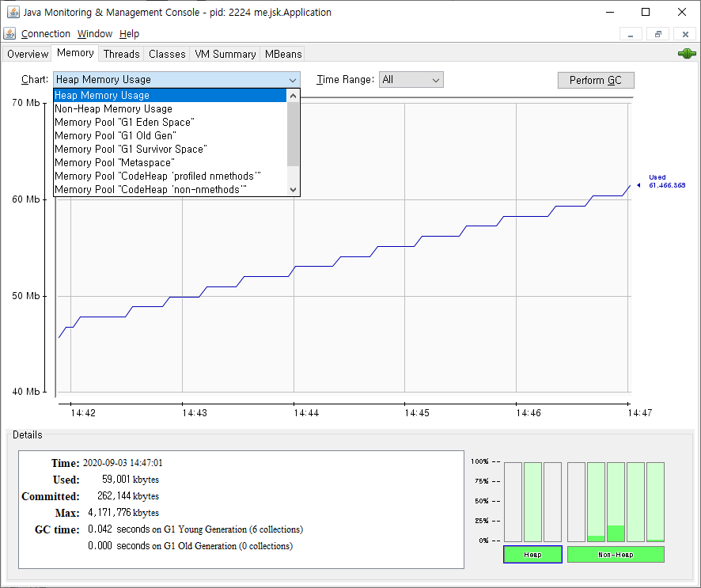Click the chart list scrollbar thumb
Viewport: 701px width, 588px height.
(x=293, y=135)
